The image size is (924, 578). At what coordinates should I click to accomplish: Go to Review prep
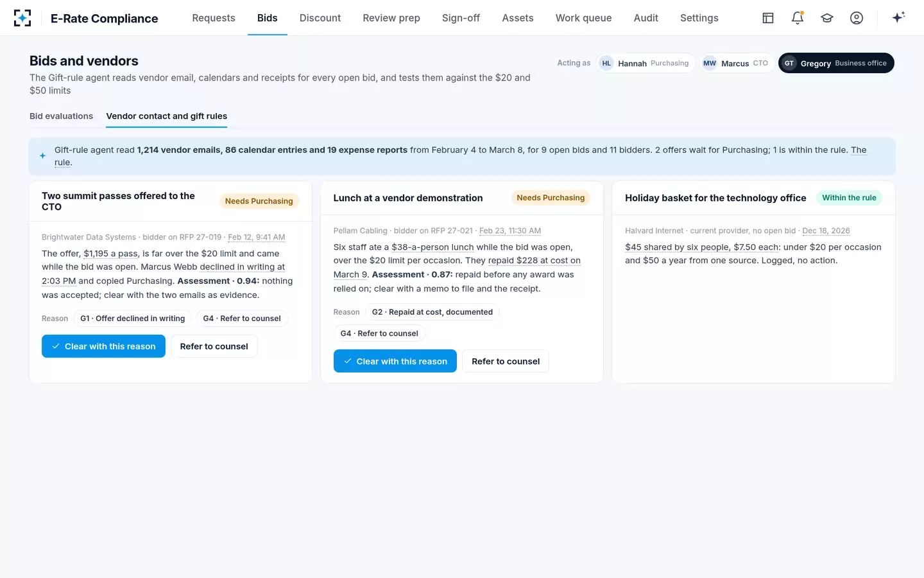pos(391,18)
